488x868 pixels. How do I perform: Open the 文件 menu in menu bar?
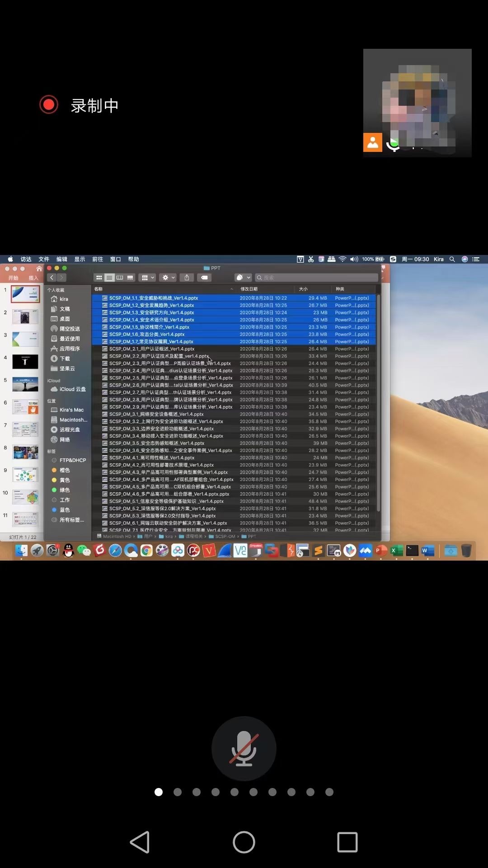(x=44, y=259)
